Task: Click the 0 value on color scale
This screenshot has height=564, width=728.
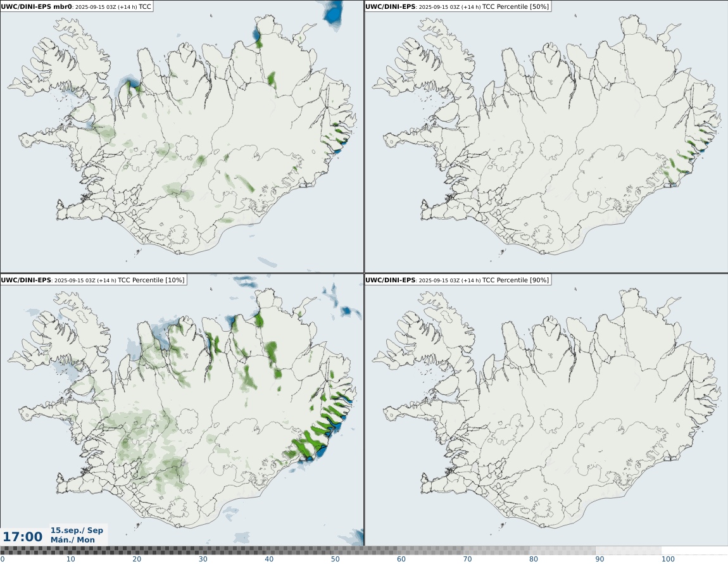Action: [x=3, y=559]
